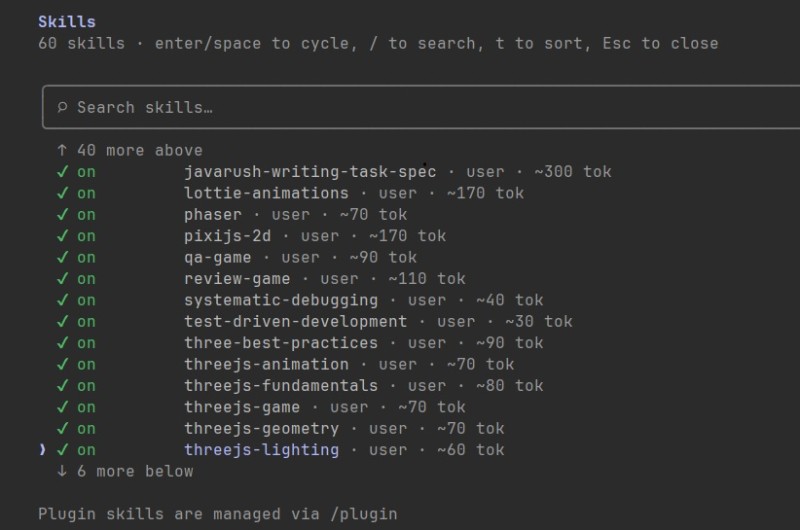The height and width of the screenshot is (530, 800).
Task: Click the ~30 tok value for test-driven-development
Action: tap(539, 322)
